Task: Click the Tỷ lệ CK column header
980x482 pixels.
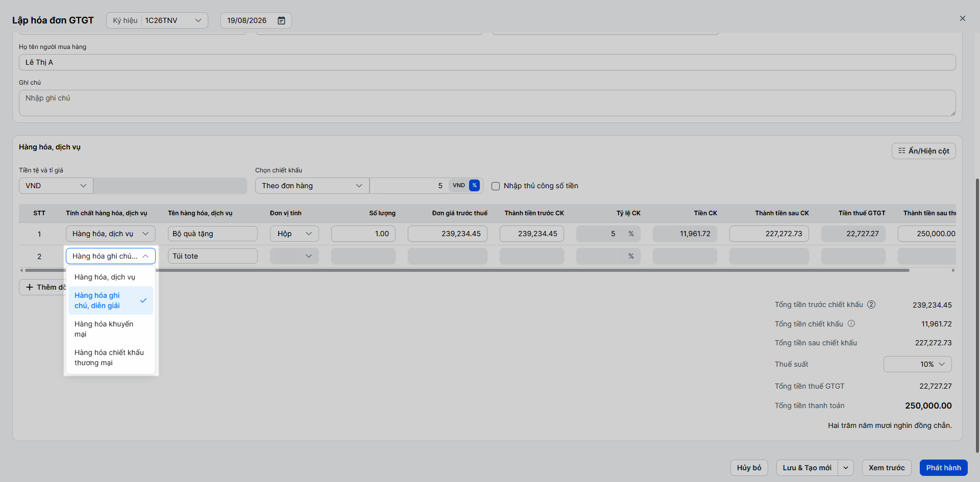Action: click(628, 213)
